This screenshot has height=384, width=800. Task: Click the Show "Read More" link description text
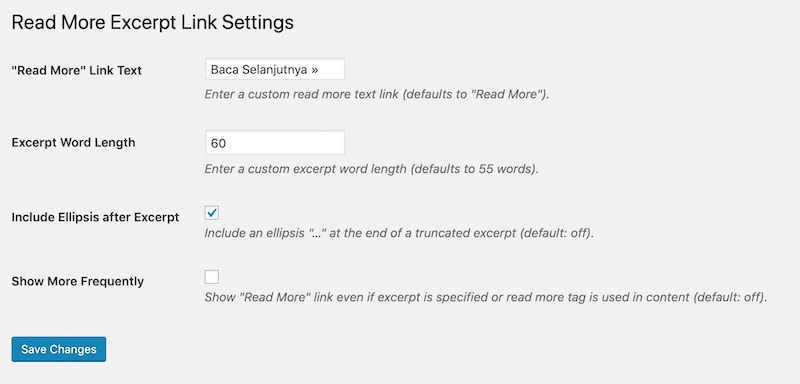click(x=486, y=297)
